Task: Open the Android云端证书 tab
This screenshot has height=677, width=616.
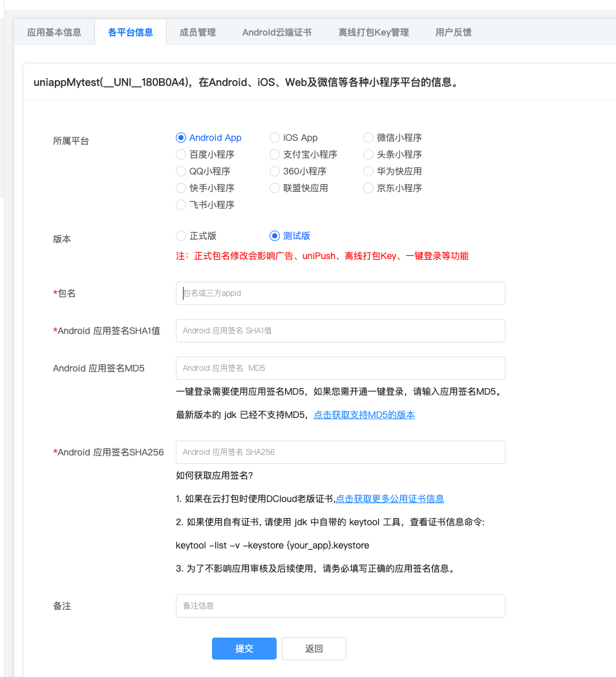Action: pos(277,31)
